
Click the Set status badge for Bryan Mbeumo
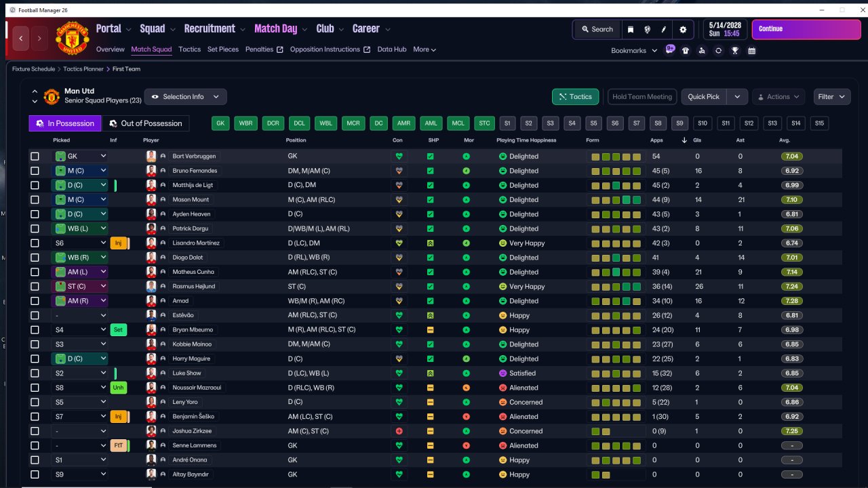click(x=118, y=330)
